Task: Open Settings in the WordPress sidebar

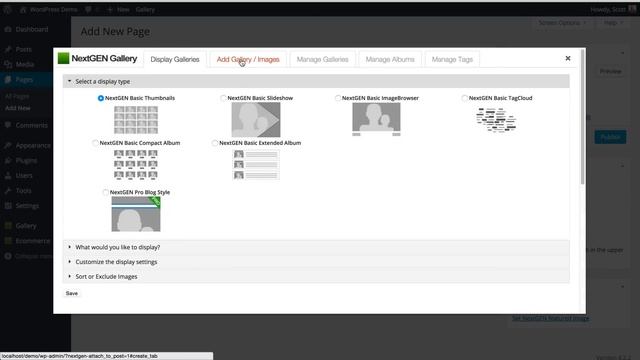Action: [x=27, y=206]
